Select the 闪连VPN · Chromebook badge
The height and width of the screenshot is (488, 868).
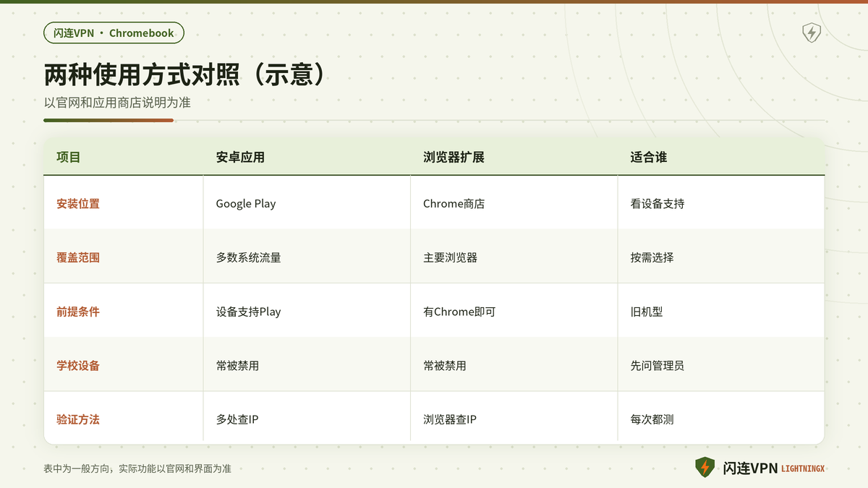coord(114,33)
